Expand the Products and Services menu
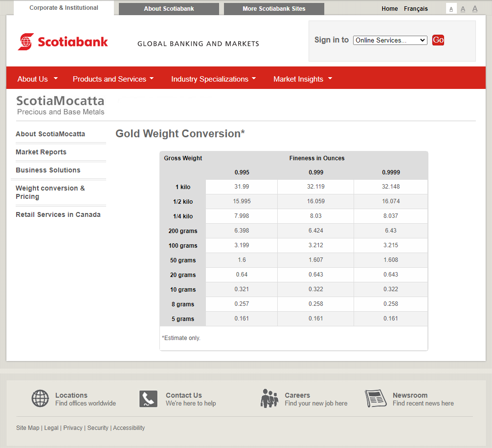 click(113, 79)
